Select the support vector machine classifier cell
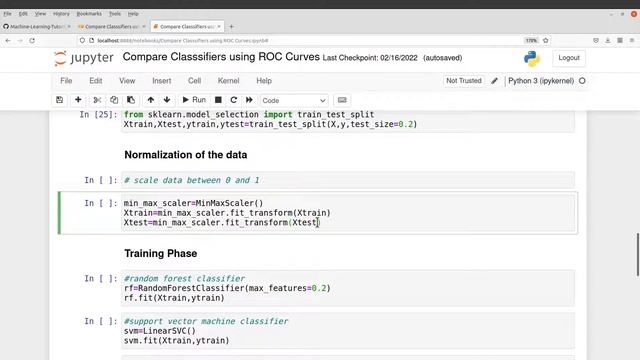Screen dimensions: 640x360 pyautogui.click(x=348, y=331)
